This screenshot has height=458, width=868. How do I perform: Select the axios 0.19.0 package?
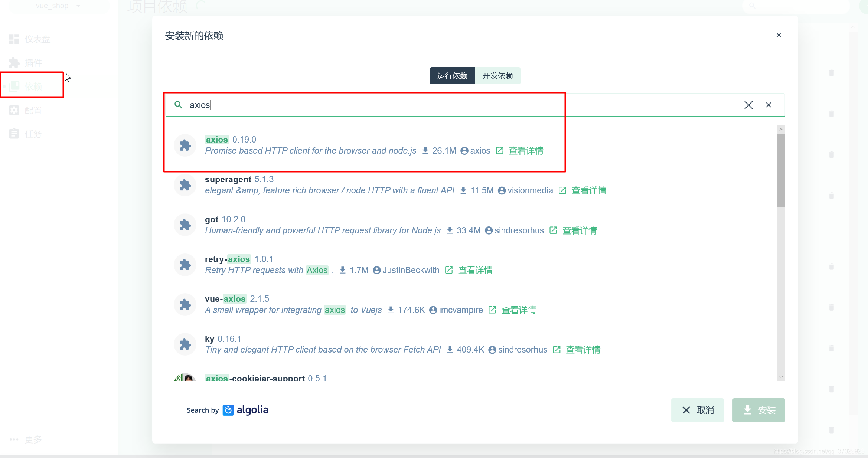click(x=471, y=145)
